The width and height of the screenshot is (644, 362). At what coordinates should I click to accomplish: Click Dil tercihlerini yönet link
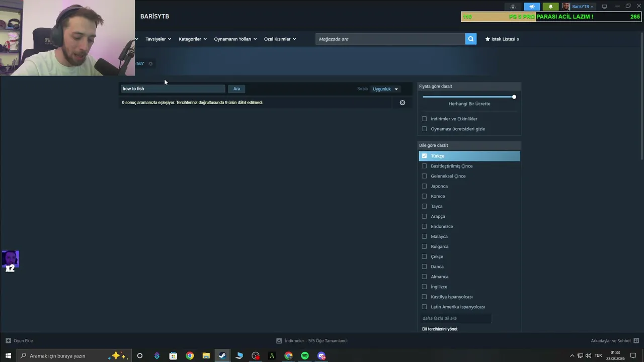pyautogui.click(x=440, y=329)
